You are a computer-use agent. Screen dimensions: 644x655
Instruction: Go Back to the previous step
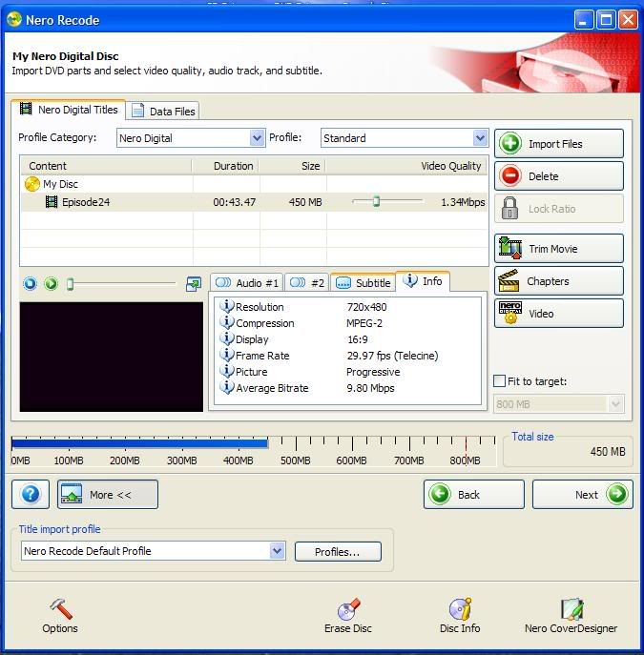click(x=474, y=494)
